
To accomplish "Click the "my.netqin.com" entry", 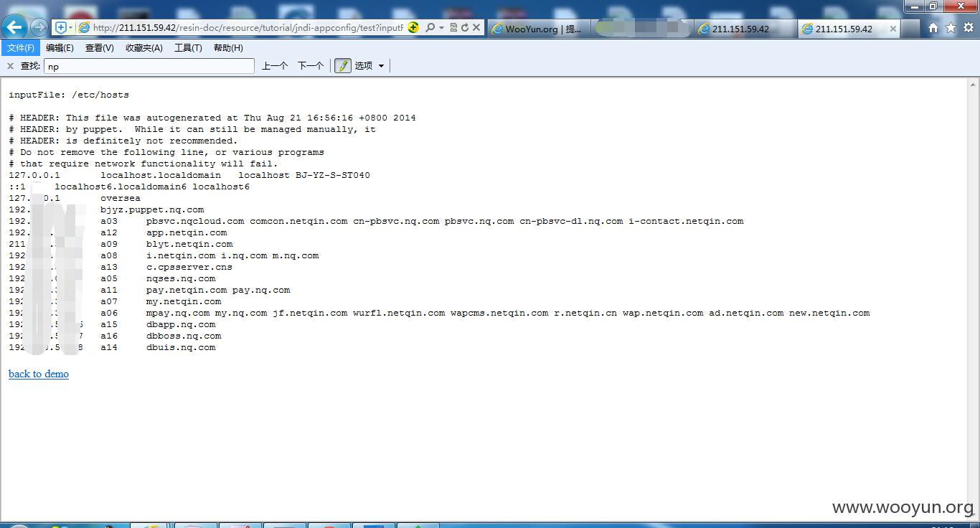I will pos(184,301).
